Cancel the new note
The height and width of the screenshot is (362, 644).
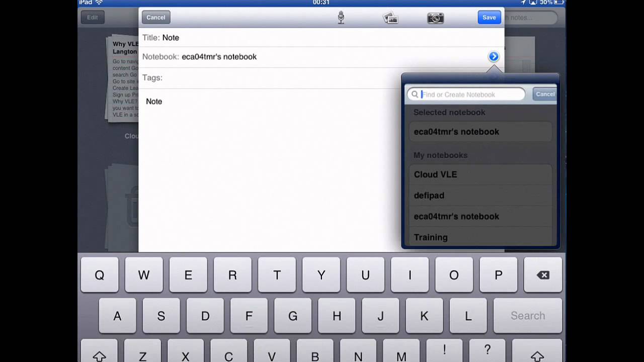156,17
